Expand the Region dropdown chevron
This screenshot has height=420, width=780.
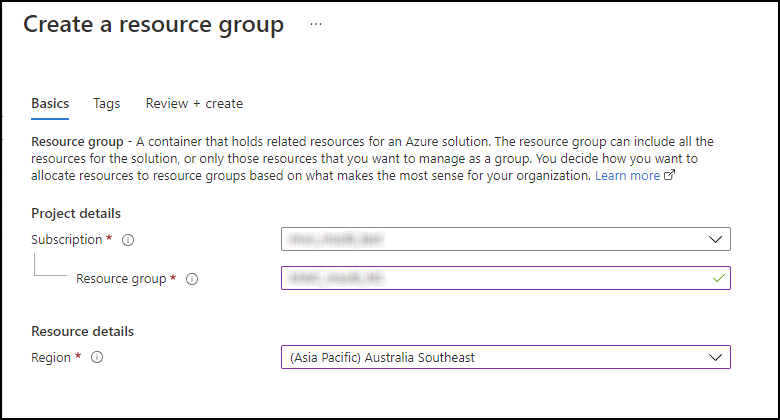click(x=715, y=357)
